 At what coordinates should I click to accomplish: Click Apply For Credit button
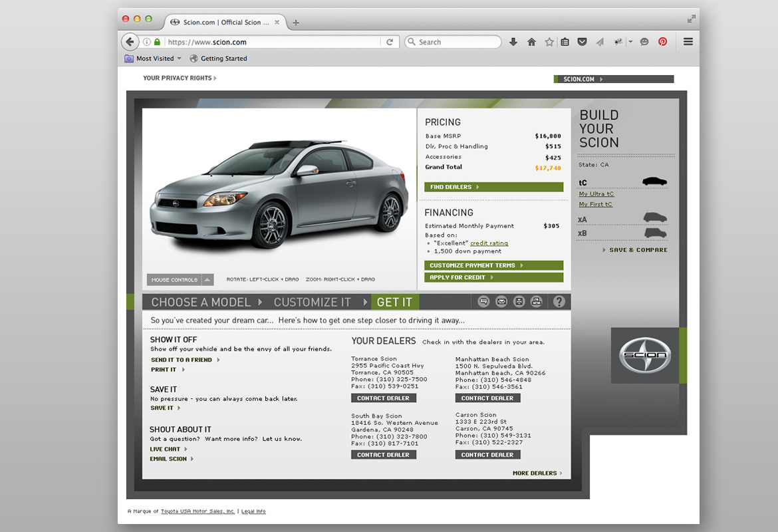(x=493, y=277)
